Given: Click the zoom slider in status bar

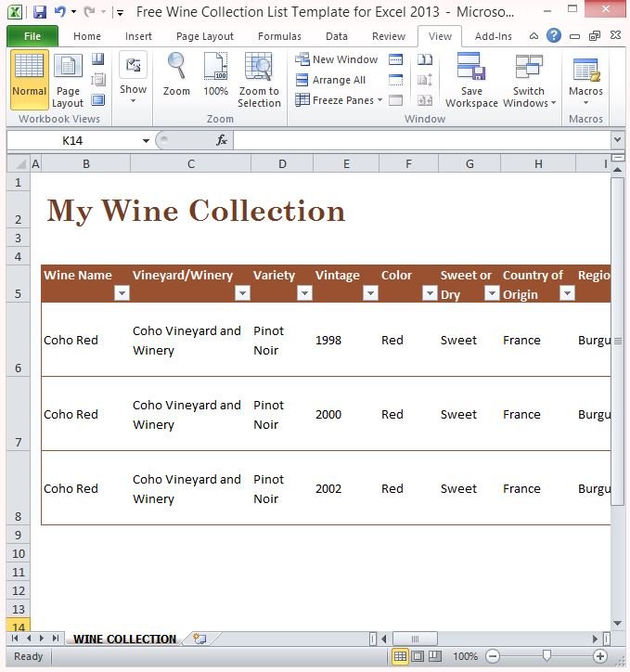Looking at the screenshot, I should click(547, 656).
